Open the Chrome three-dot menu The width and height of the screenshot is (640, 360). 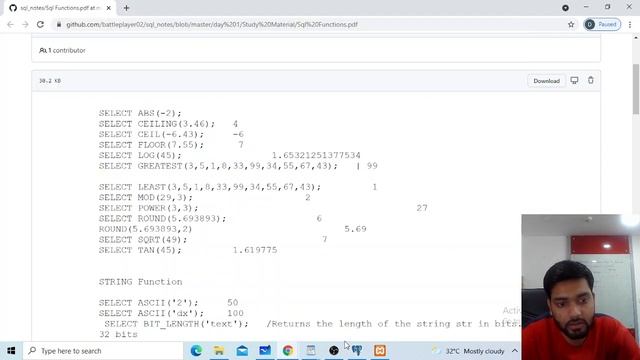630,24
